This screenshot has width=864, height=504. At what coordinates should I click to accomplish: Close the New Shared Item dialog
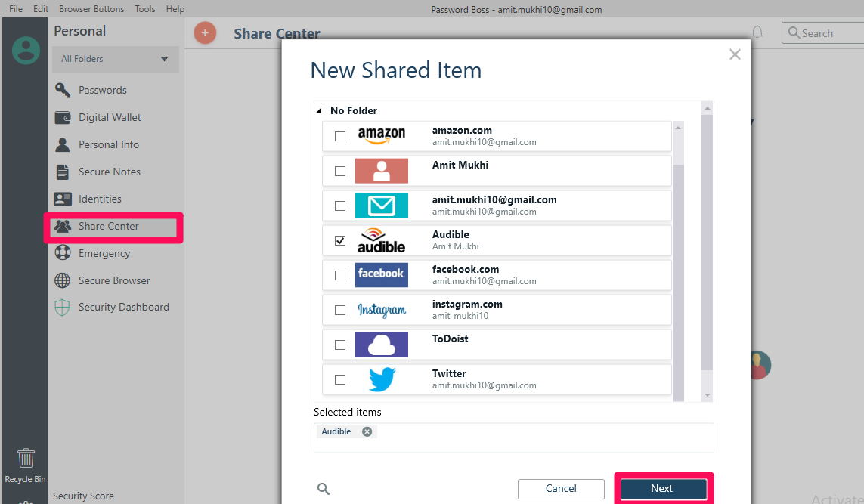tap(735, 54)
